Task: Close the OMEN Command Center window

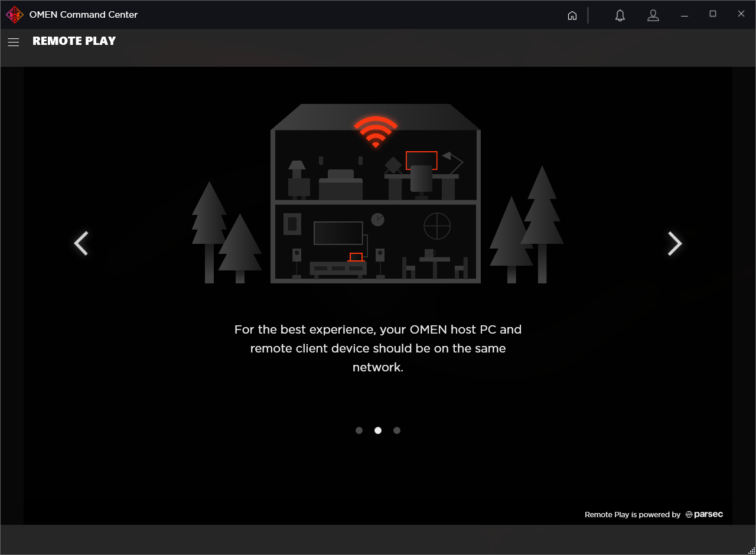Action: pyautogui.click(x=741, y=14)
